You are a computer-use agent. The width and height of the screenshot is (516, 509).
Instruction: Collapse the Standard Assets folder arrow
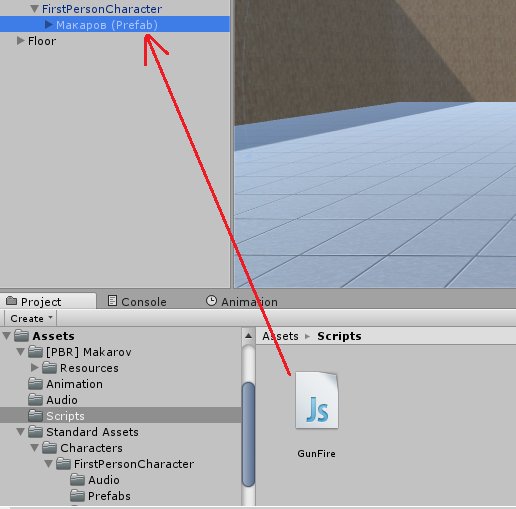(x=21, y=432)
